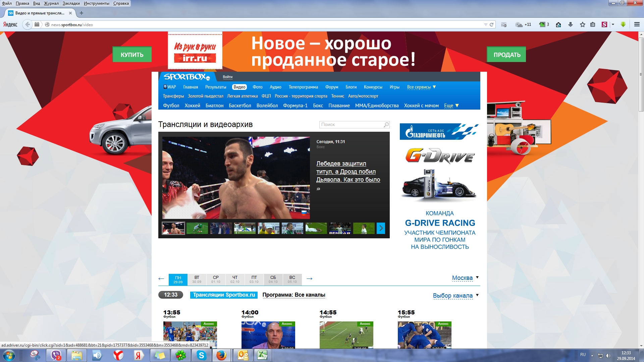Click the page vertical scrollbar
The width and height of the screenshot is (644, 362).
(641, 74)
